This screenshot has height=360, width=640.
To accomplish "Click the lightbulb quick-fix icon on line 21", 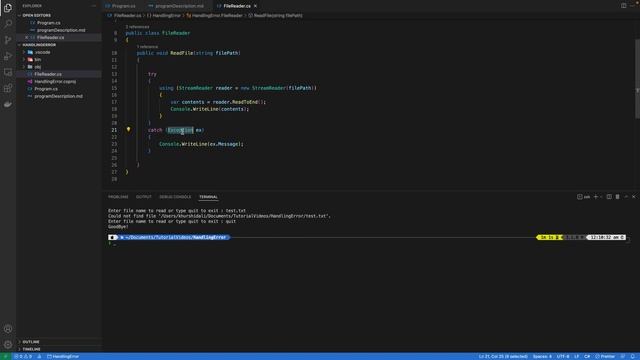I will point(128,129).
